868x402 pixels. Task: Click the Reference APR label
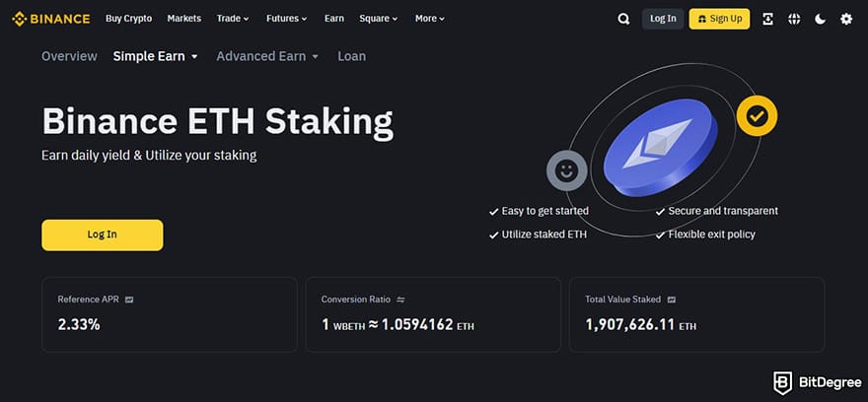(x=89, y=300)
